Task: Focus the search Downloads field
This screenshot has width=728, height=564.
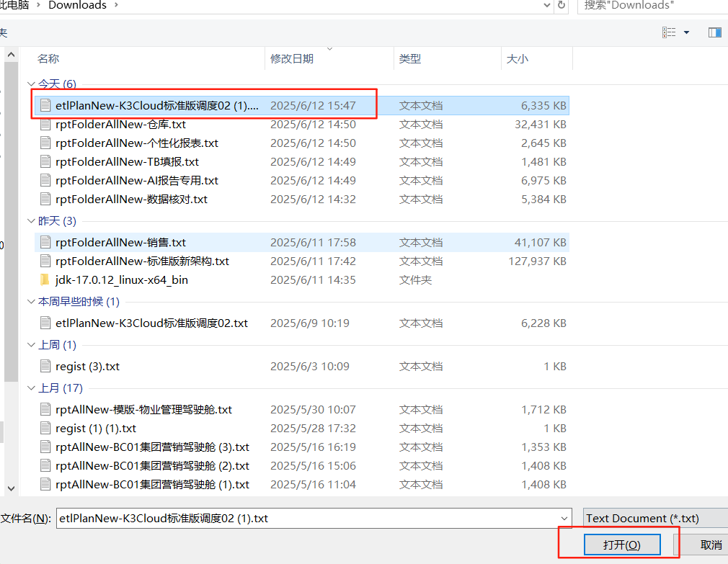Action: click(652, 5)
